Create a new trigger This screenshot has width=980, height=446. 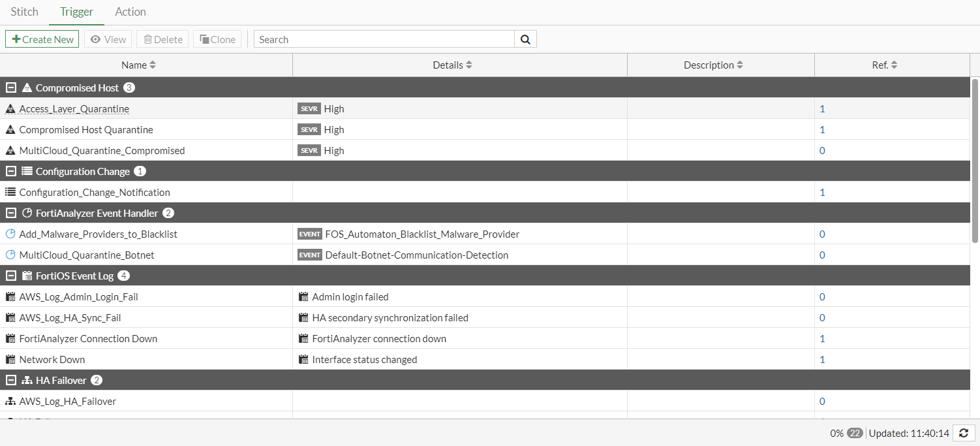pyautogui.click(x=42, y=39)
